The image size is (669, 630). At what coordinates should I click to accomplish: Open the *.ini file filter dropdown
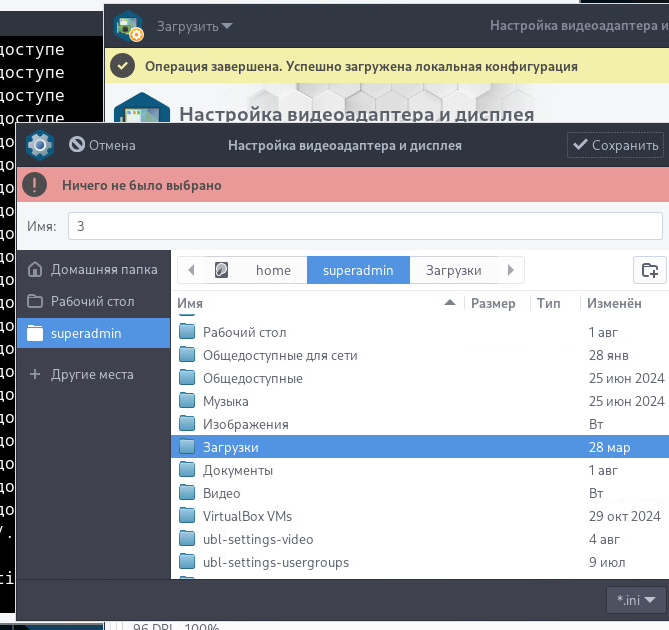click(636, 600)
